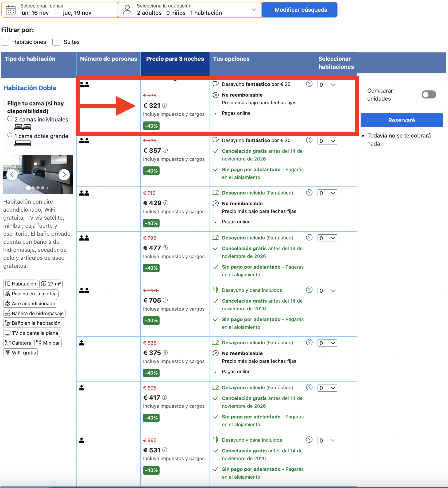Open help icon for € 429 breakfast included row
The width and height of the screenshot is (448, 488).
(x=309, y=193)
